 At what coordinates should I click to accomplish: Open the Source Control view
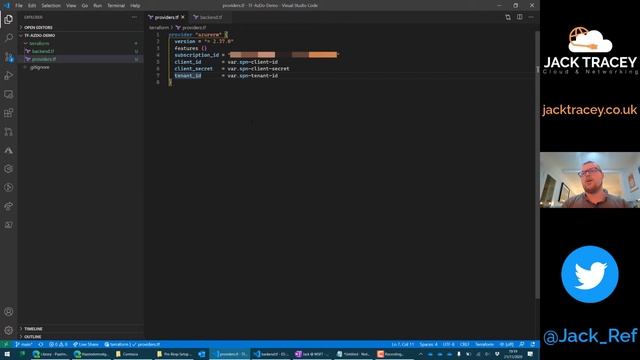9,57
